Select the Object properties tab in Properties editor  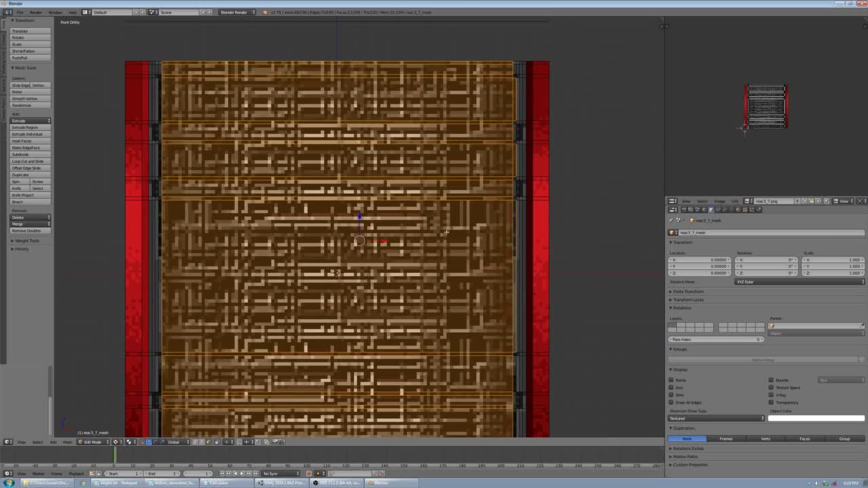[x=711, y=209]
